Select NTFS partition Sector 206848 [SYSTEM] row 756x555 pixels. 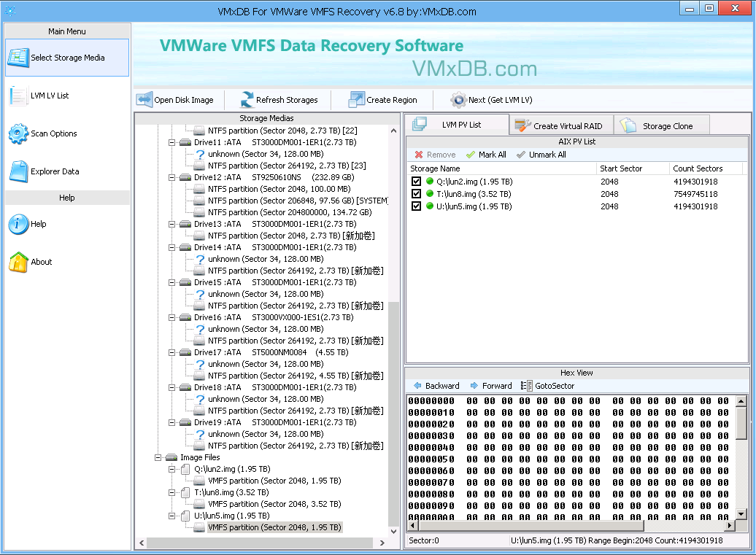click(298, 201)
